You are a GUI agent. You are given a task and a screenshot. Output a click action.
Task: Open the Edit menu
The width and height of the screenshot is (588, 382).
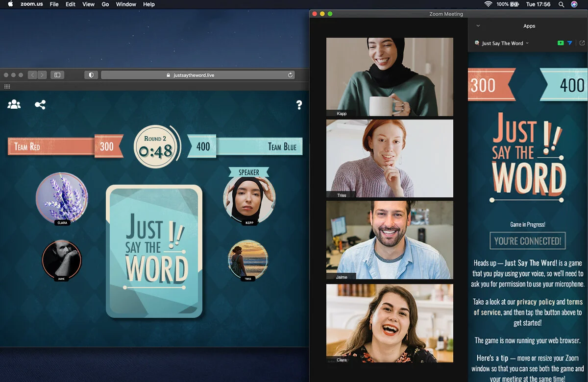click(x=71, y=4)
